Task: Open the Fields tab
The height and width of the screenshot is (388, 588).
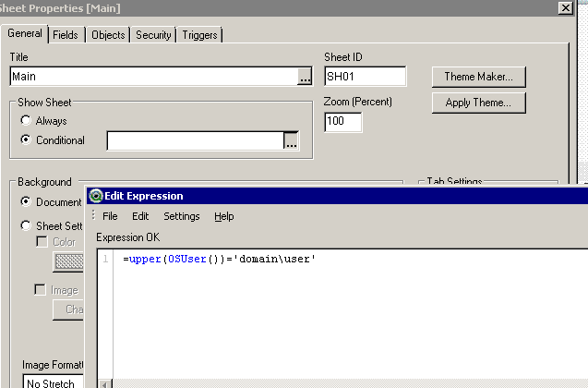Action: pos(66,35)
